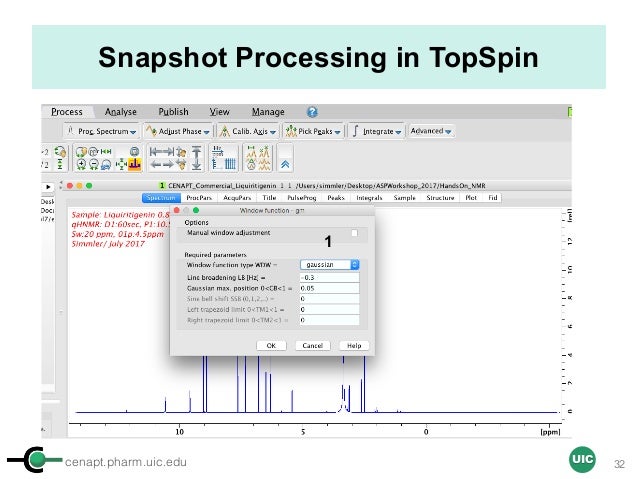
Task: Click the shift-right gray arrow icon
Action: click(168, 165)
